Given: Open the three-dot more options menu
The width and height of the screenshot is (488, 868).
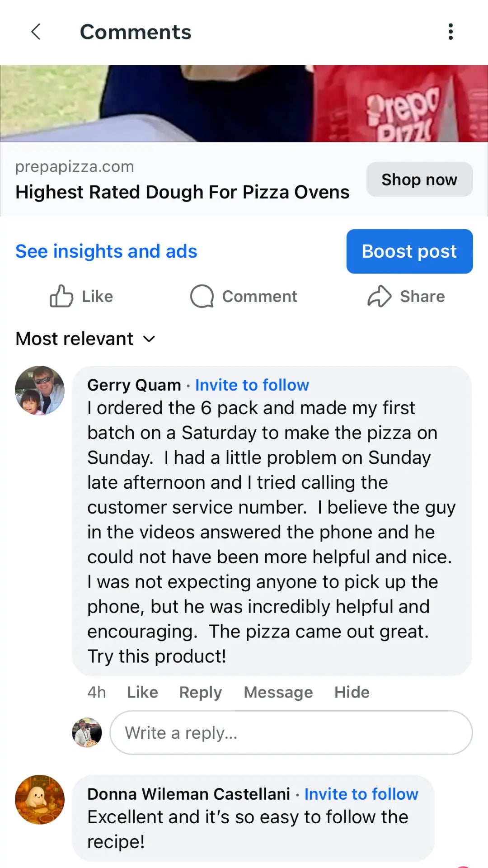Looking at the screenshot, I should point(450,32).
